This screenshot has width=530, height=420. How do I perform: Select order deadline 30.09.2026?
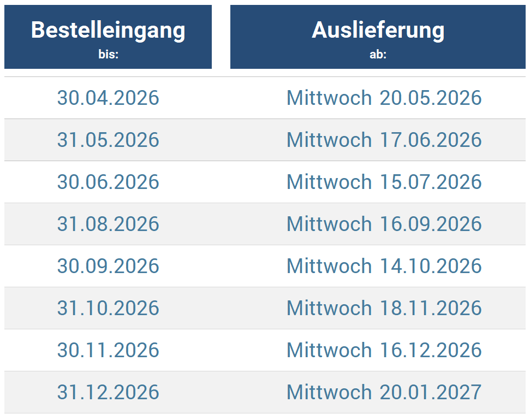[x=108, y=266]
